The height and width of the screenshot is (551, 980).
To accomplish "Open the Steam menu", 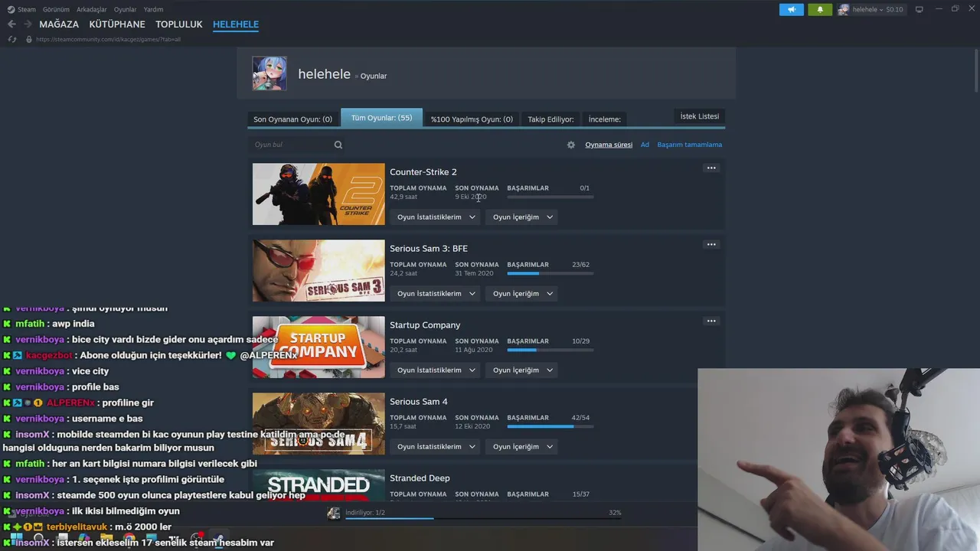I will (x=27, y=9).
